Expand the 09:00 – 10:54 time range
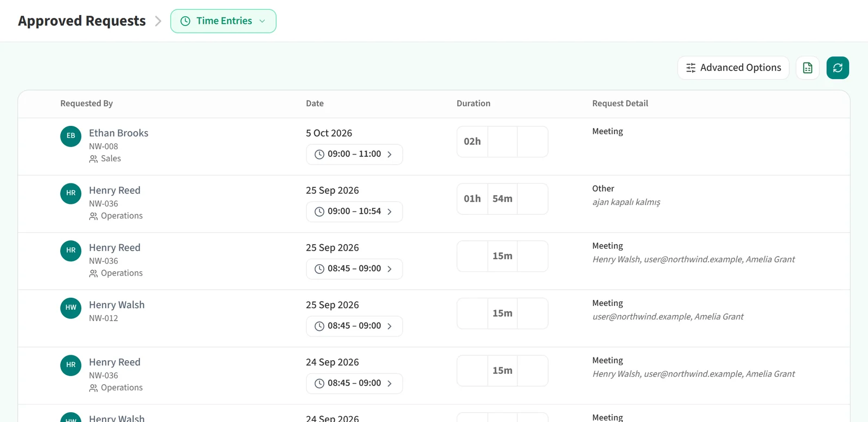This screenshot has height=422, width=868. point(354,212)
